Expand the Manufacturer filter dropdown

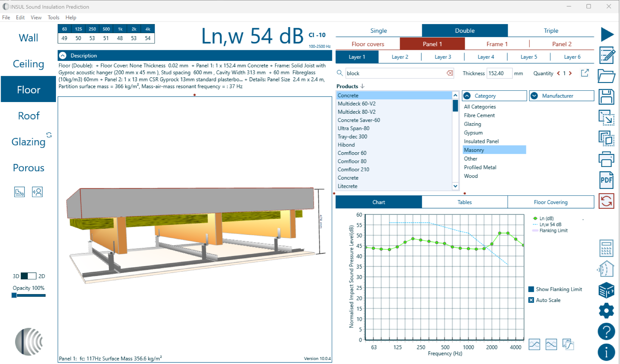[535, 96]
